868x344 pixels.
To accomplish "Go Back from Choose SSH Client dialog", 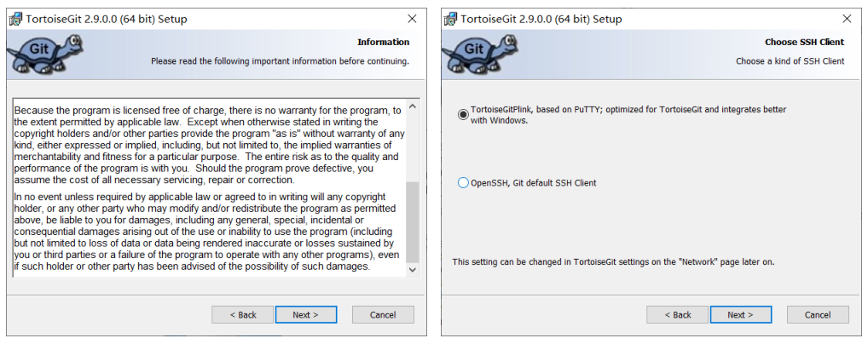I will 677,315.
